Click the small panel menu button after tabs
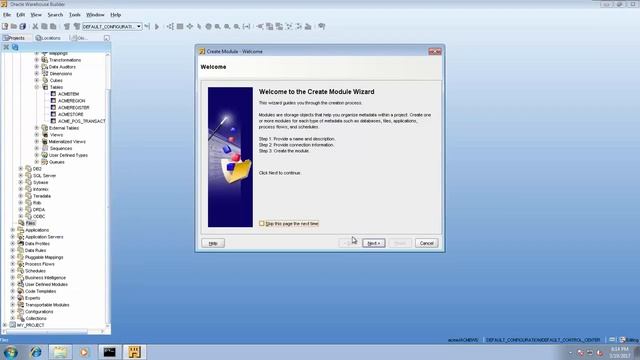The height and width of the screenshot is (360, 640). pos(107,38)
